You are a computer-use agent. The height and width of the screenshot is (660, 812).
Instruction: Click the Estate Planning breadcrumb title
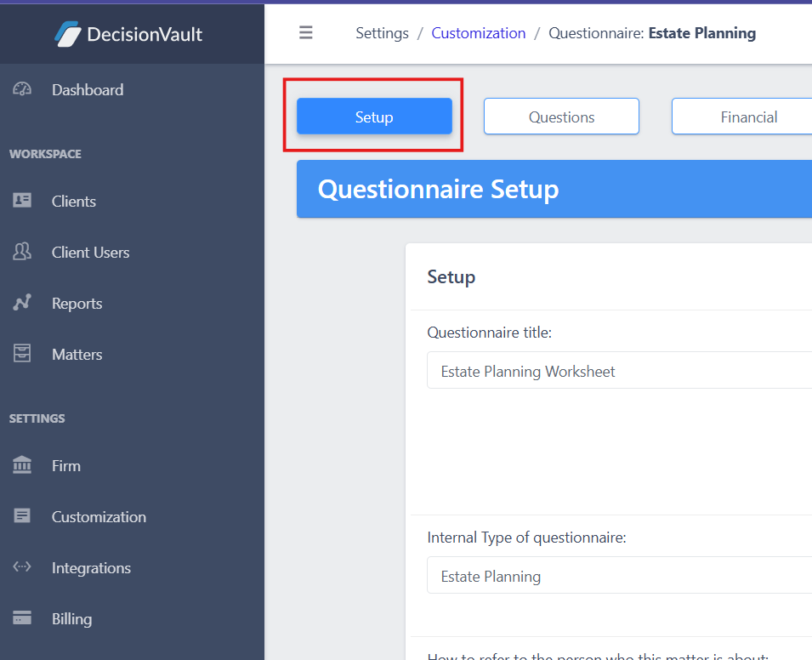(x=702, y=33)
